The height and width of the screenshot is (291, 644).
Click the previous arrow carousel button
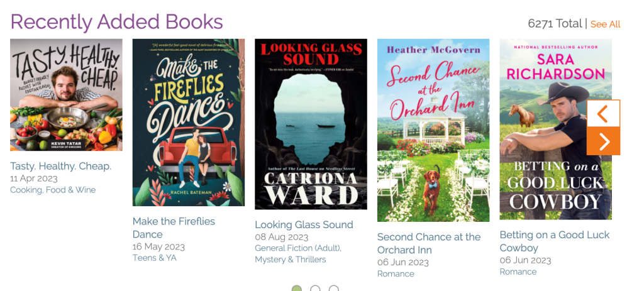tap(603, 114)
